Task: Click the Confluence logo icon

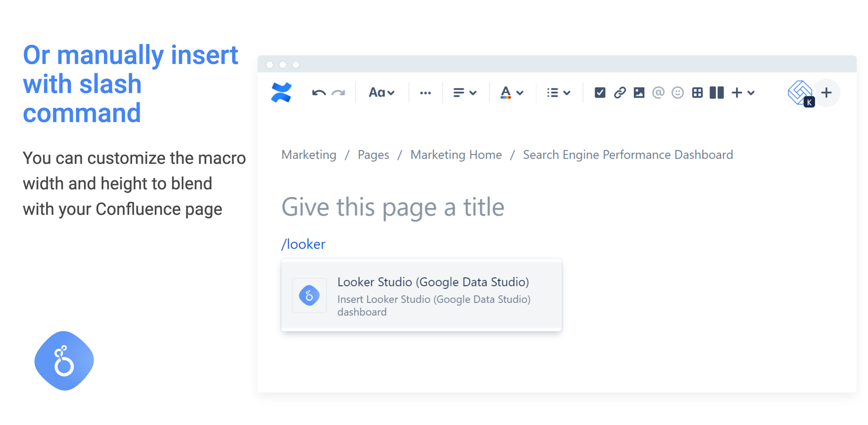Action: [281, 93]
